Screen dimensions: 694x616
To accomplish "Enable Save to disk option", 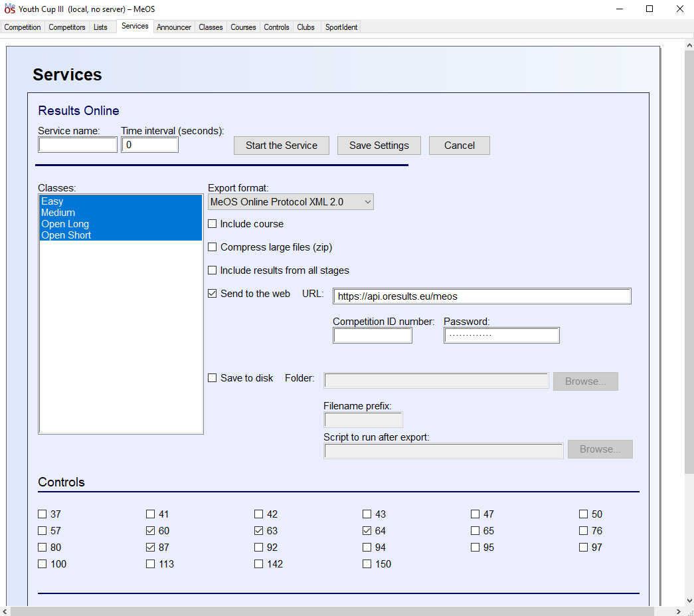I will pos(213,378).
